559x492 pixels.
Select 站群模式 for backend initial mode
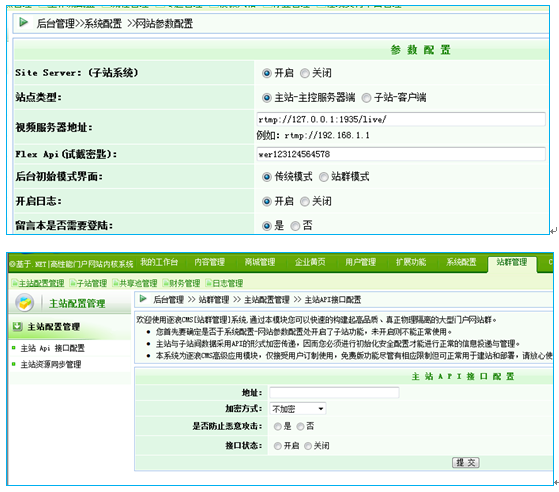pyautogui.click(x=323, y=177)
